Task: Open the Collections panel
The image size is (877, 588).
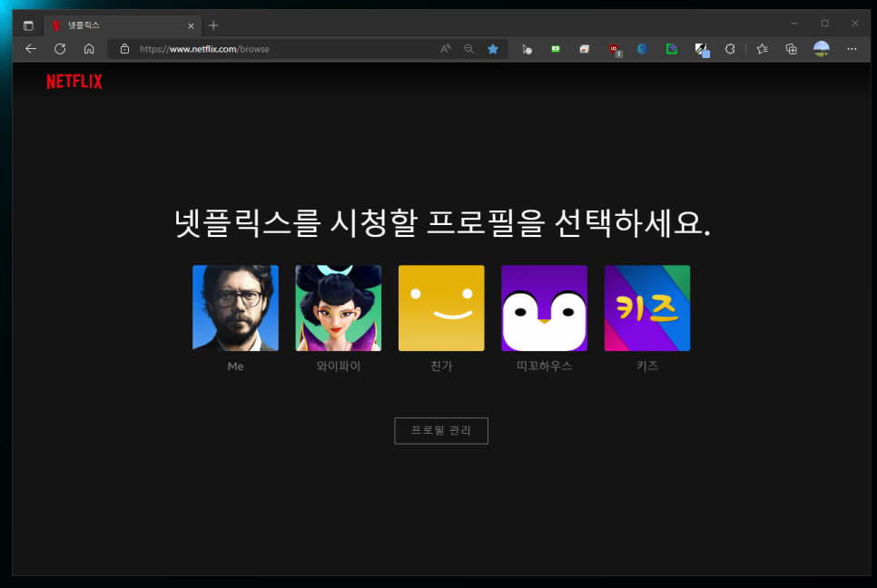Action: (x=791, y=49)
